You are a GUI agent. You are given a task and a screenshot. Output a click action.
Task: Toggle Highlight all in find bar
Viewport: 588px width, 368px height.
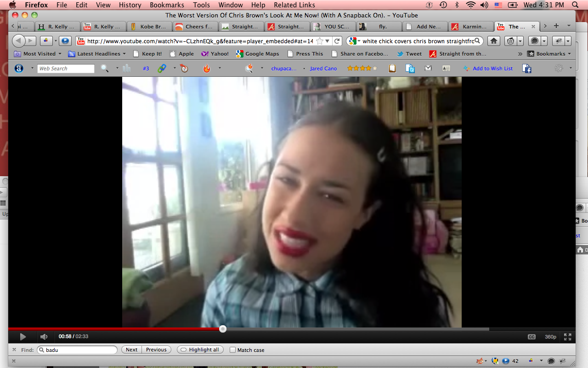(200, 350)
